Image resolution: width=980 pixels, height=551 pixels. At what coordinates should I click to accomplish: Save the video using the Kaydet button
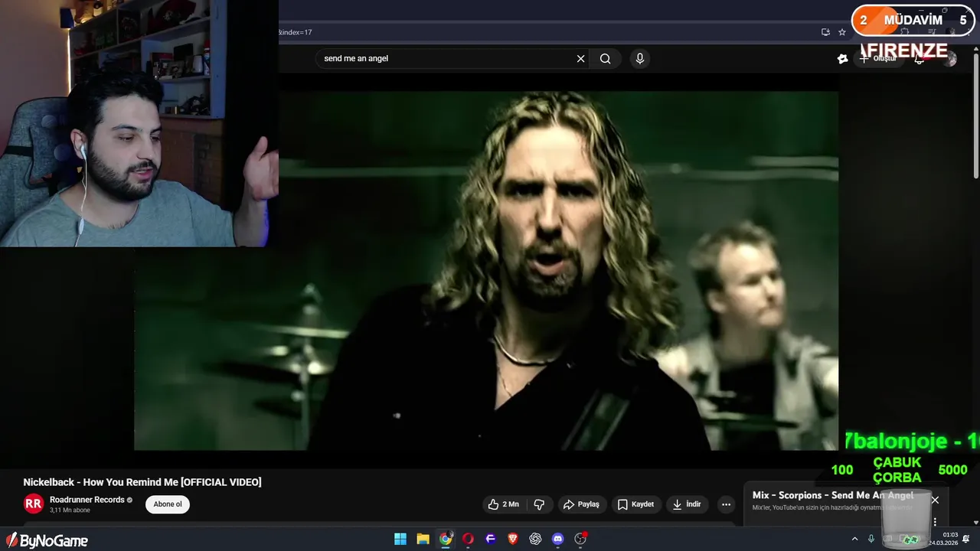pyautogui.click(x=635, y=504)
